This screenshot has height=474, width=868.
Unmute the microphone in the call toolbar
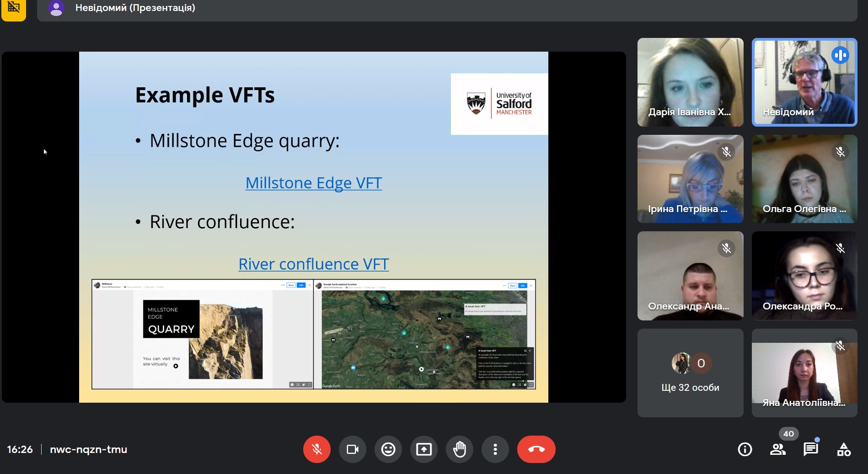click(316, 449)
